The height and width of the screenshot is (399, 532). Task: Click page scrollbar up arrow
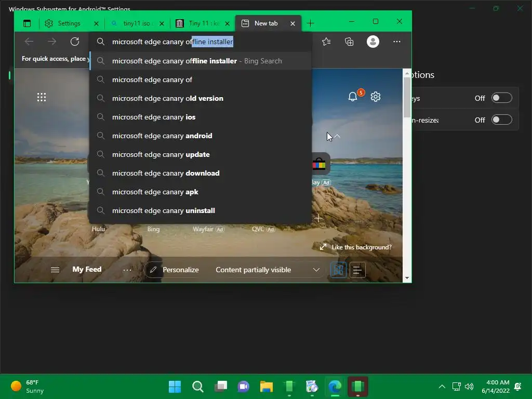(x=407, y=73)
